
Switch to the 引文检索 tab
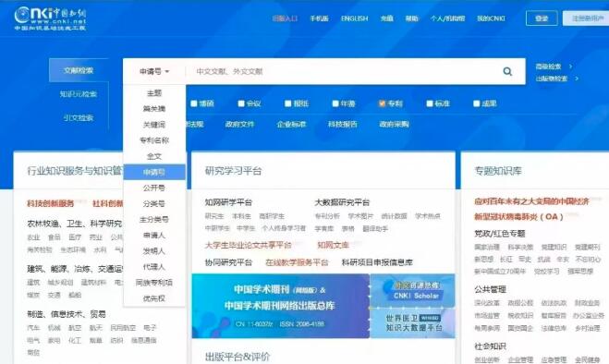click(x=79, y=117)
